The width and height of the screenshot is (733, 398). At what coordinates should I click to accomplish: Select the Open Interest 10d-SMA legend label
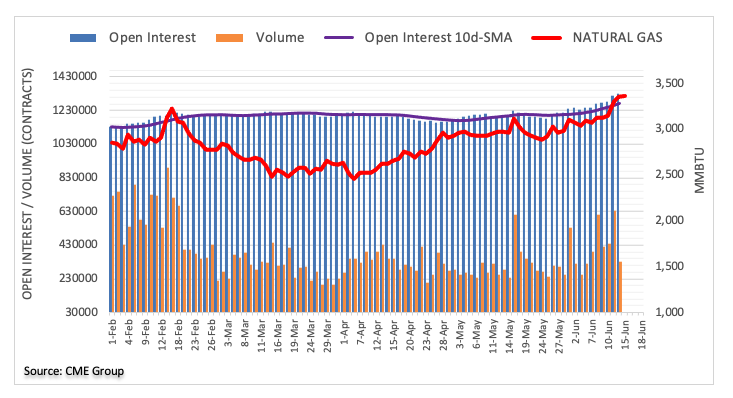pyautogui.click(x=438, y=37)
